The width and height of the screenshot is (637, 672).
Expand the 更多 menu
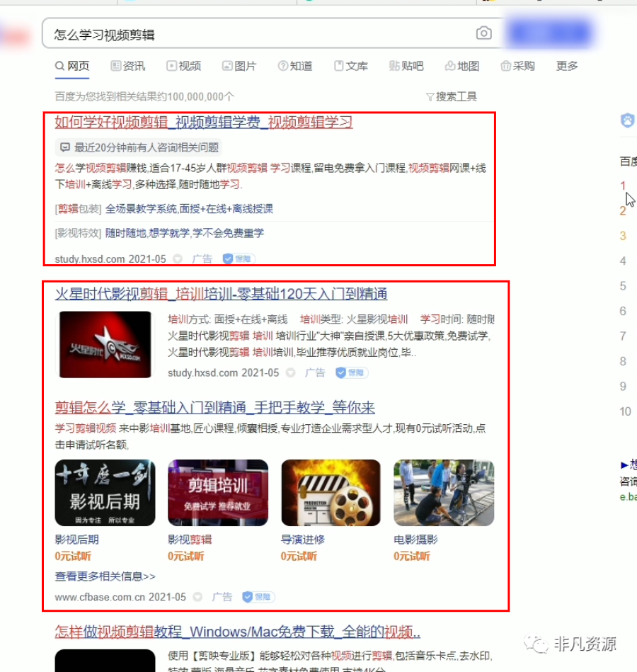point(567,66)
